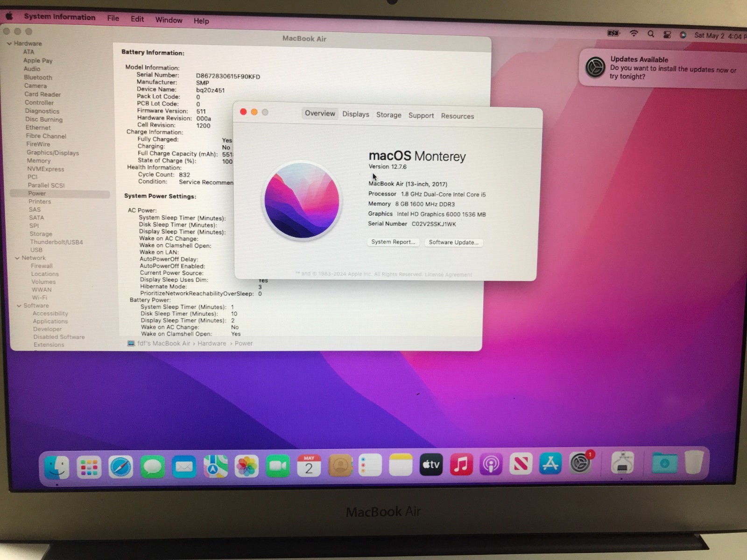Switch to the Support tab
Image resolution: width=747 pixels, height=560 pixels.
click(x=421, y=115)
